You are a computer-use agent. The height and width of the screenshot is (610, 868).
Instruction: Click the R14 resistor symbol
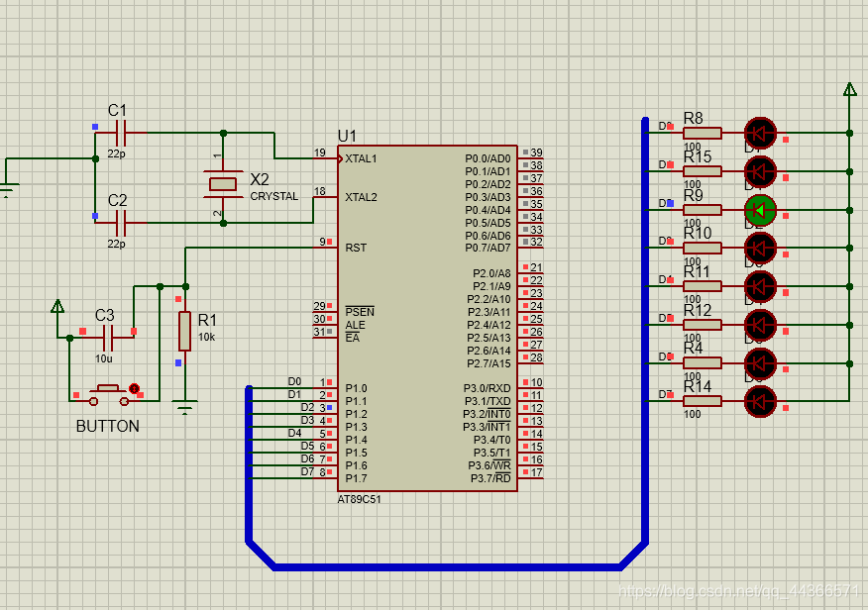pos(703,401)
